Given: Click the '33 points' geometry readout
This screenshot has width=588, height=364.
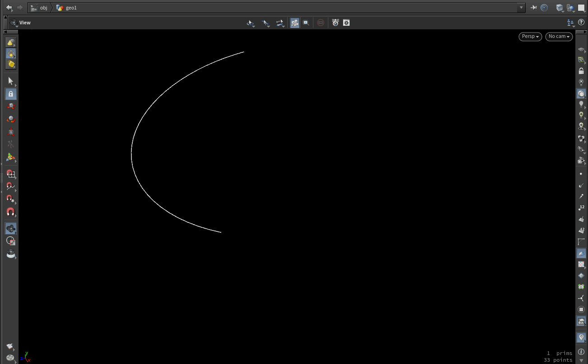Looking at the screenshot, I should pyautogui.click(x=558, y=360).
